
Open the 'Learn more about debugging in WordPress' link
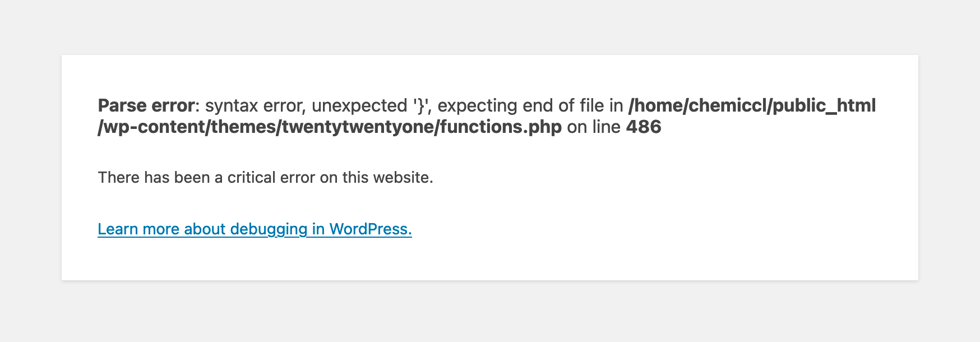point(255,229)
